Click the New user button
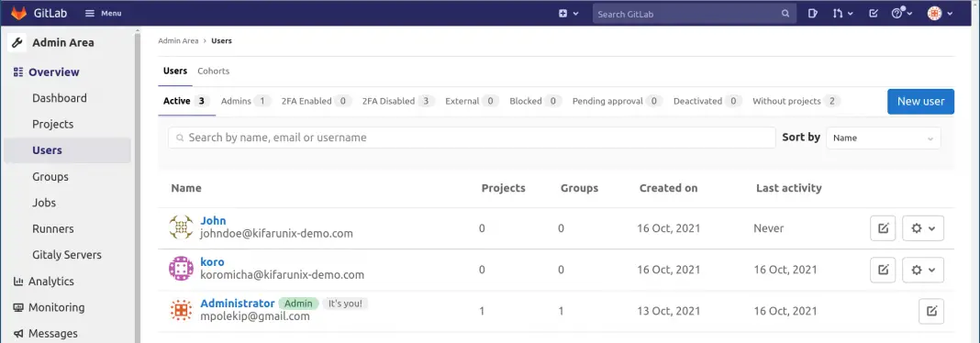Viewport: 980px width, 343px height. [920, 101]
